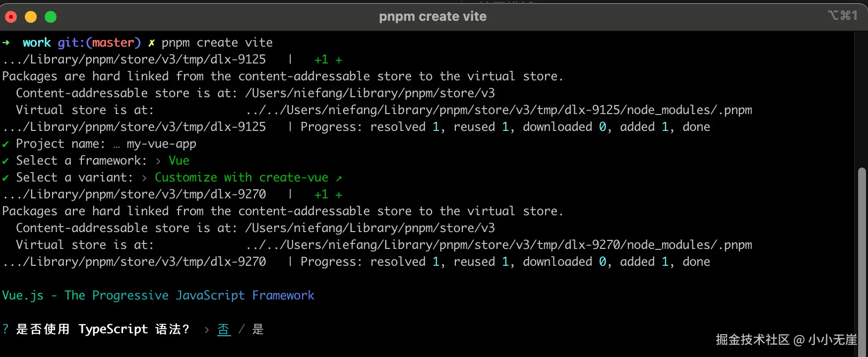Click the checkmark beside 'Select a variant:'

[5, 178]
